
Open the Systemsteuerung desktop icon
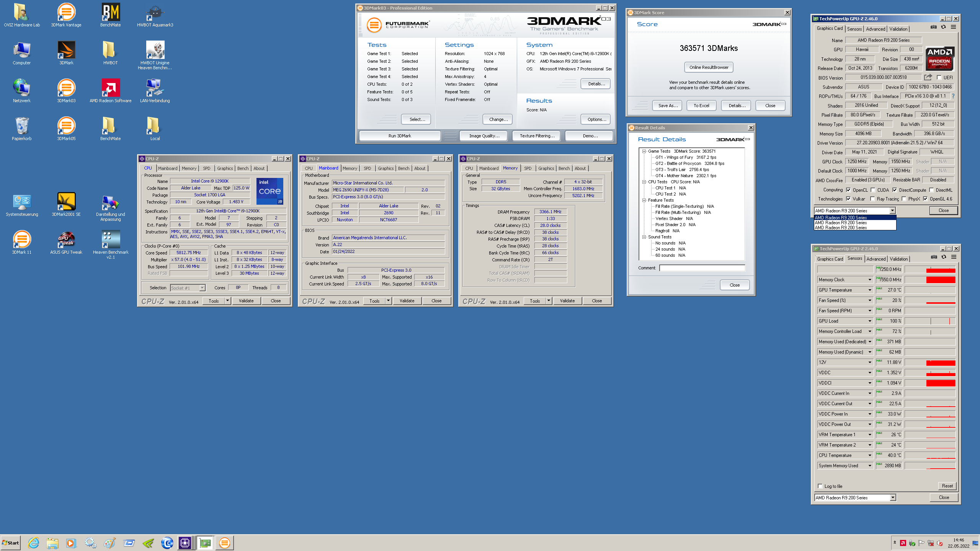[x=22, y=205]
